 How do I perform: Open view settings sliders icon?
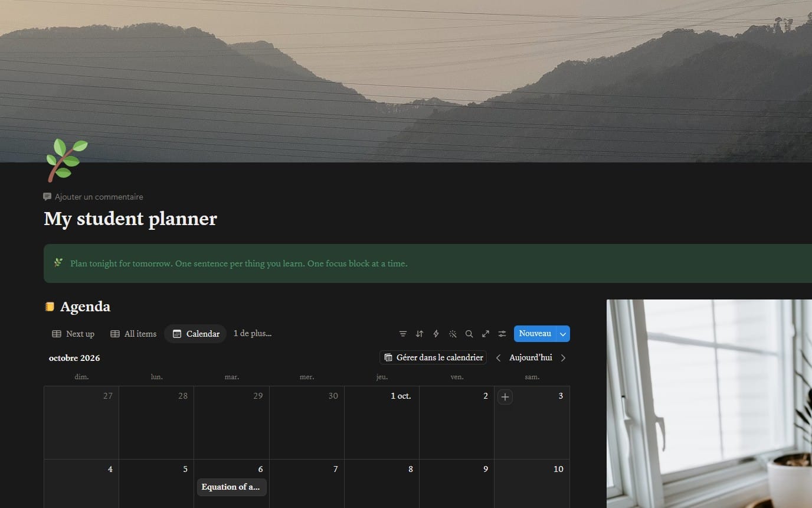click(x=502, y=334)
